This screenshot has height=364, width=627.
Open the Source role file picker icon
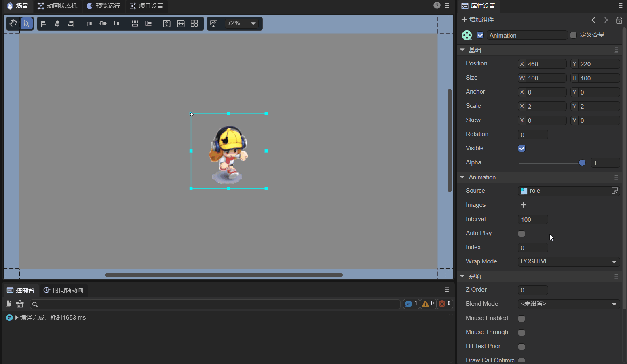click(x=614, y=191)
